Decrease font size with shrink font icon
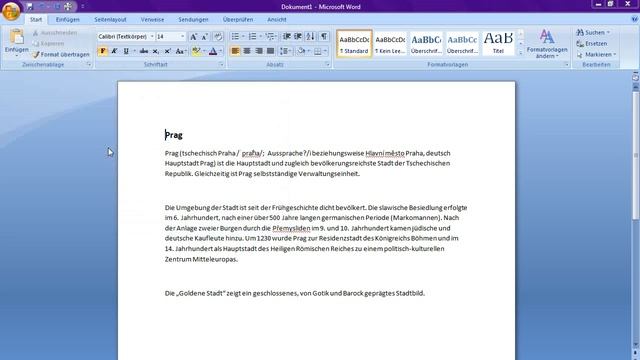The image size is (640, 360). click(x=205, y=37)
